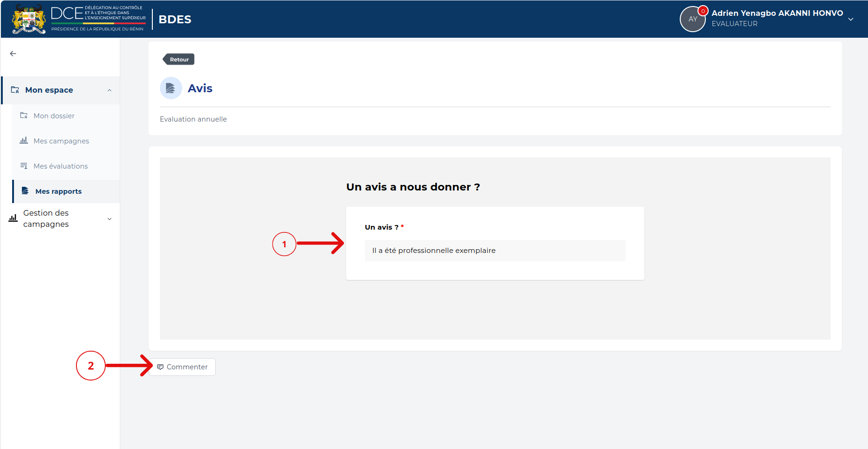The height and width of the screenshot is (449, 868).
Task: Click the Mes campagnes chart icon
Action: point(24,141)
